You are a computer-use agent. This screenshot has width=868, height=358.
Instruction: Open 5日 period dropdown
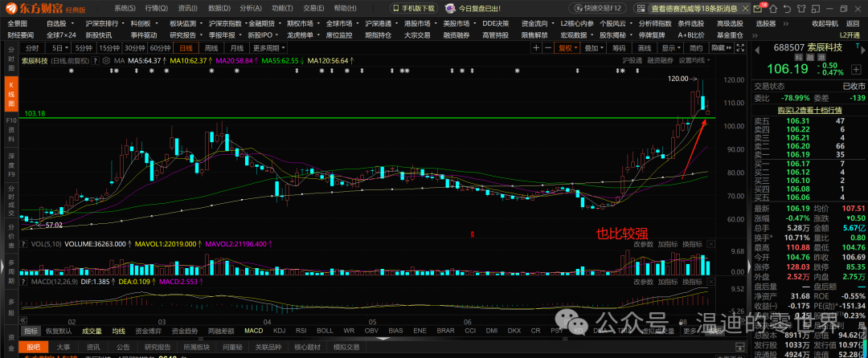(58, 48)
